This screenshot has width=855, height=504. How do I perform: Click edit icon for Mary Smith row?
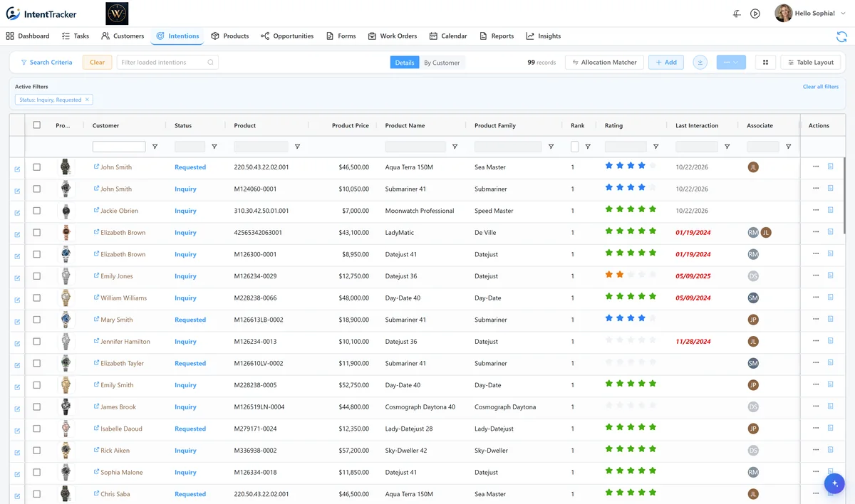(17, 322)
